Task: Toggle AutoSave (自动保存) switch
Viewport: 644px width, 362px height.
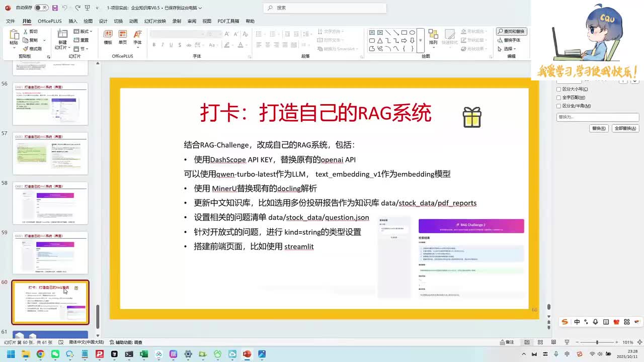Action: point(41,8)
